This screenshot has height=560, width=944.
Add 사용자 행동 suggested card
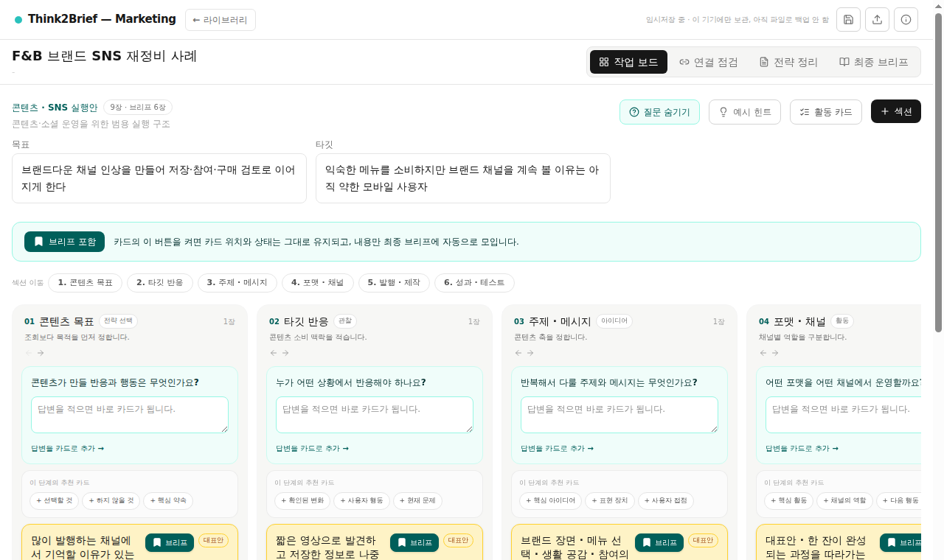(361, 501)
